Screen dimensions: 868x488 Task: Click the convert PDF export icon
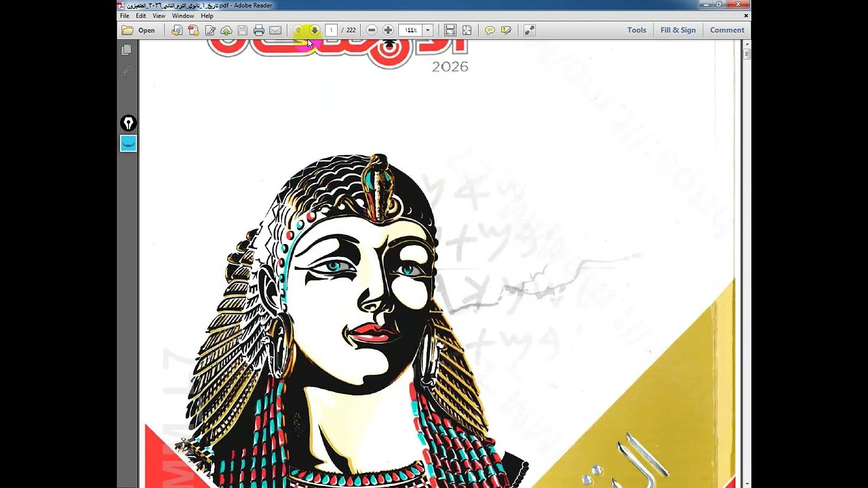[193, 30]
